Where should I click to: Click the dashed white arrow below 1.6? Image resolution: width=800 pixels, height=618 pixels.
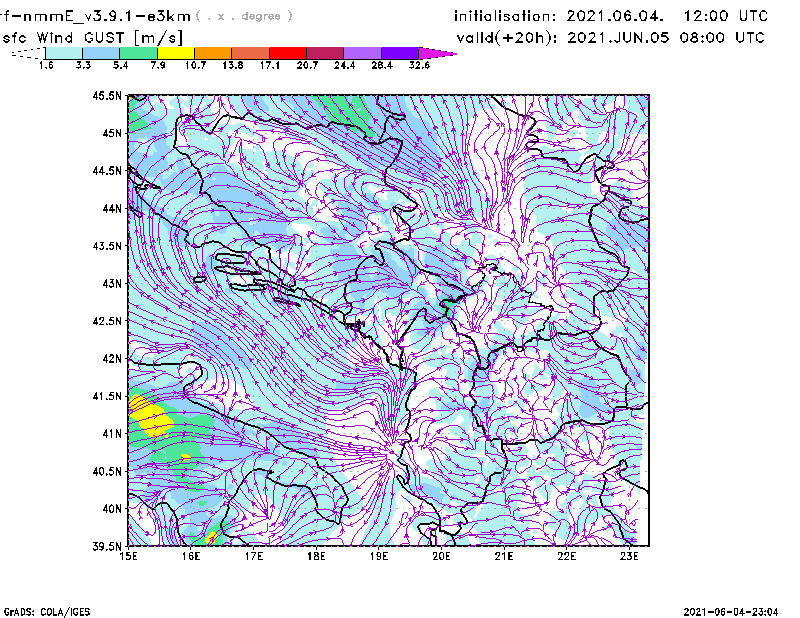click(x=29, y=53)
